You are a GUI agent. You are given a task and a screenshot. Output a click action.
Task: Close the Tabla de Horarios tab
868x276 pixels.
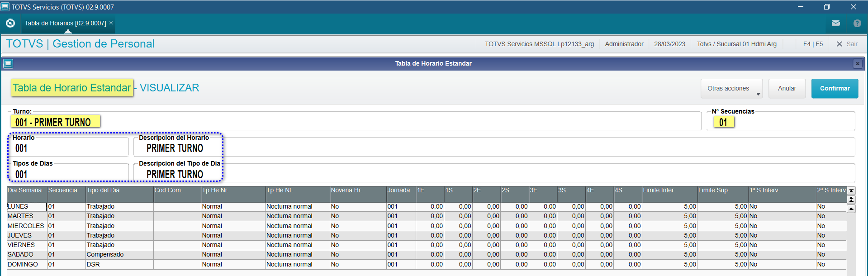coord(111,23)
